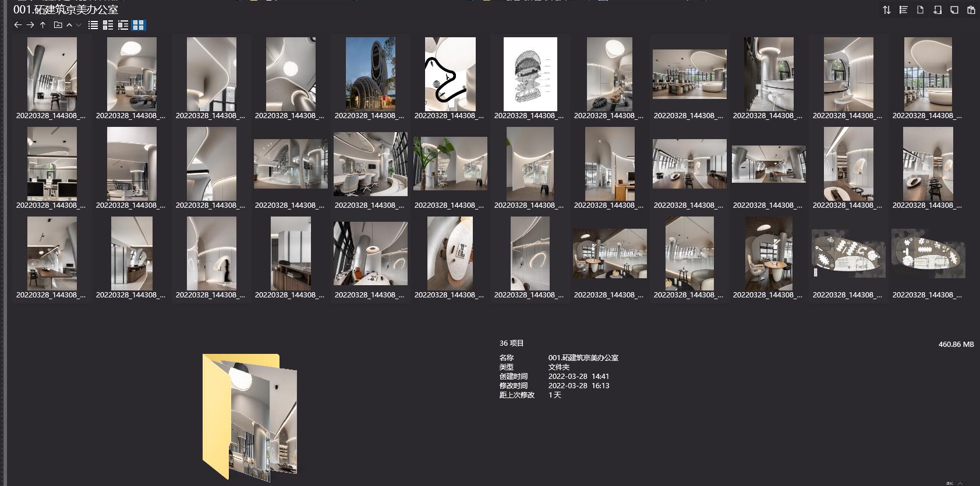Select the building exterior photo thumbnail
This screenshot has width=980, height=486.
tap(370, 74)
